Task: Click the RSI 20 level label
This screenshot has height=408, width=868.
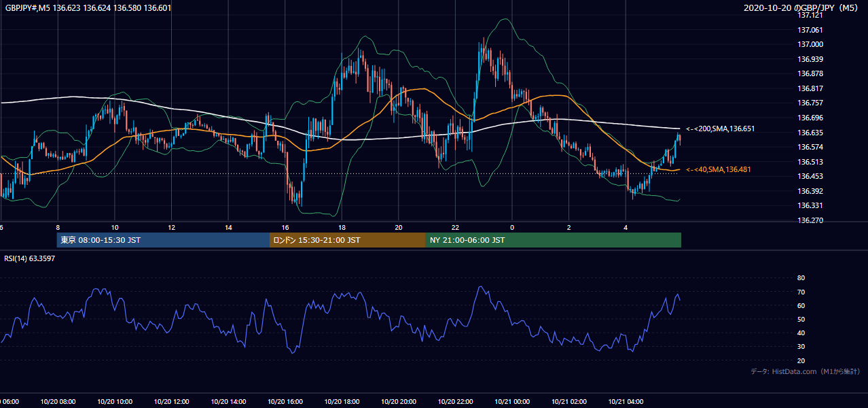Action: coord(801,360)
